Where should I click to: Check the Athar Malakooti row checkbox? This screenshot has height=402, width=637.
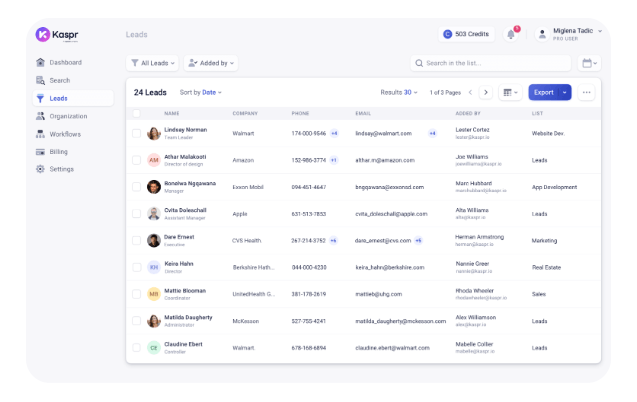coord(136,160)
